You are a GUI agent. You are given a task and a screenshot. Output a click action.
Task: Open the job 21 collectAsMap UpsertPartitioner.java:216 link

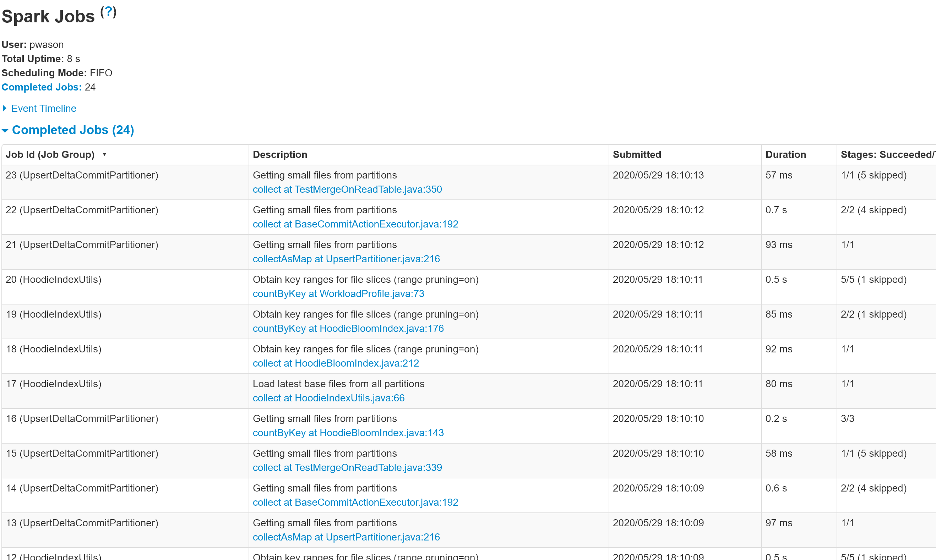[x=346, y=259]
